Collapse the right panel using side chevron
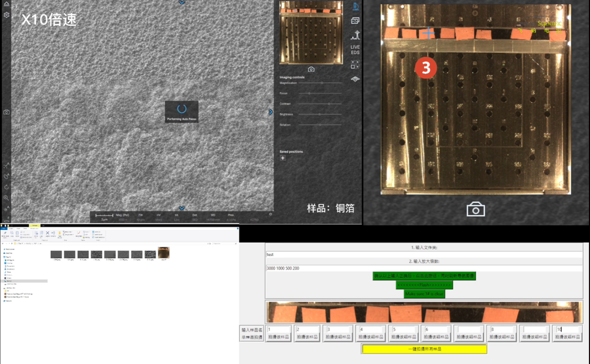Image resolution: width=590 pixels, height=364 pixels. 270,112
